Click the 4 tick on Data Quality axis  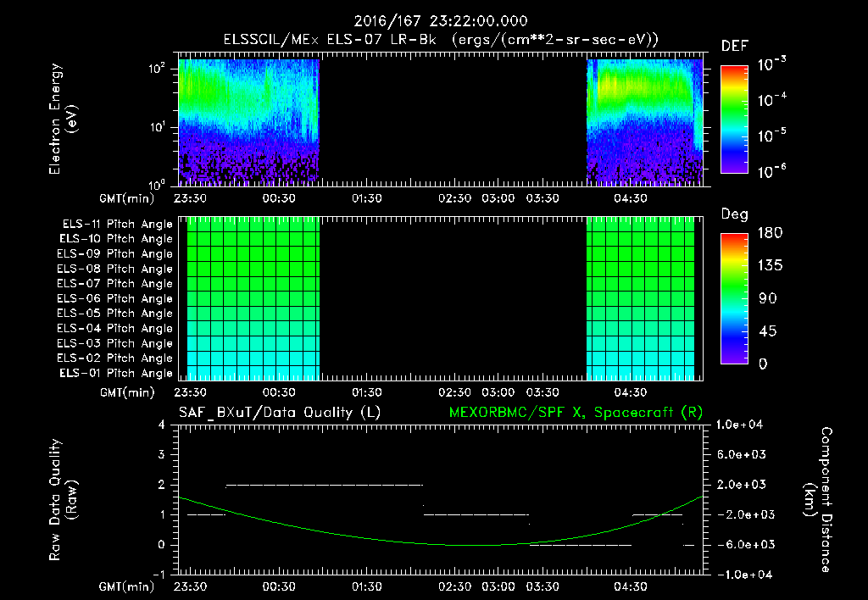coord(161,425)
